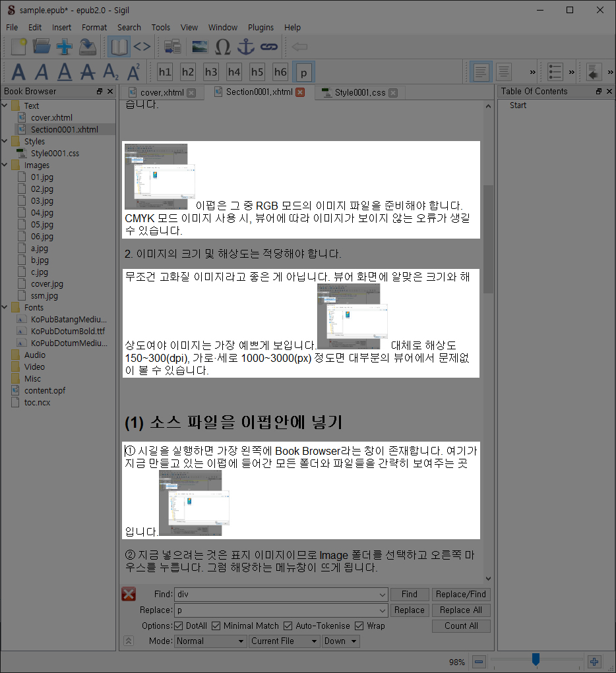Image resolution: width=616 pixels, height=673 pixels.
Task: Open the search Mode dropdown set to Normal
Action: click(210, 641)
